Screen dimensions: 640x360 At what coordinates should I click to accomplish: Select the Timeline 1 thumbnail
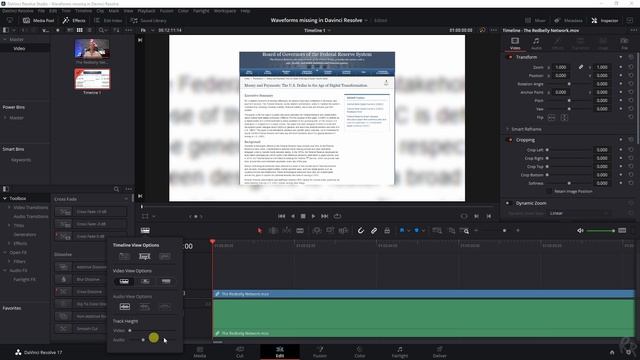[92, 79]
